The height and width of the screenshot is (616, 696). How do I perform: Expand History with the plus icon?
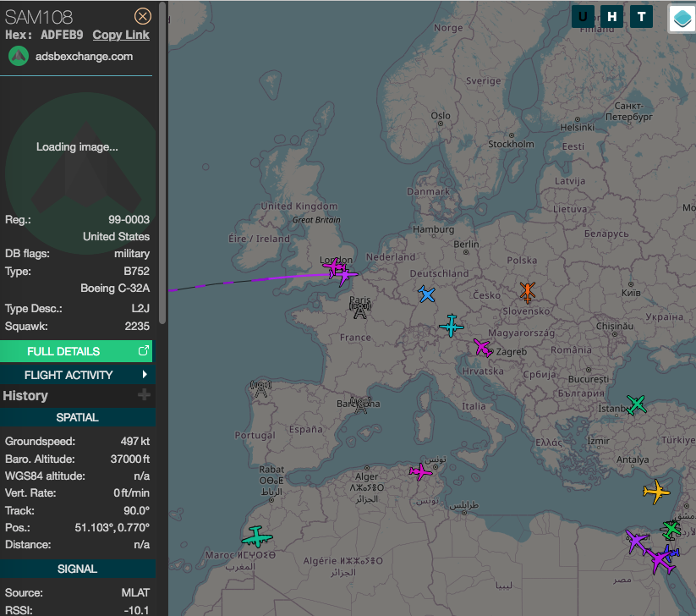tap(144, 394)
